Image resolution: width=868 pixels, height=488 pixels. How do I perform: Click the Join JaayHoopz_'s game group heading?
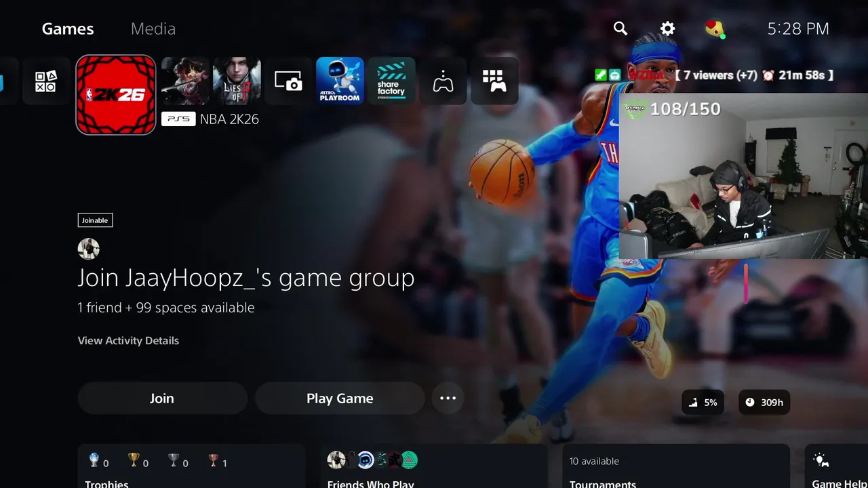click(246, 278)
